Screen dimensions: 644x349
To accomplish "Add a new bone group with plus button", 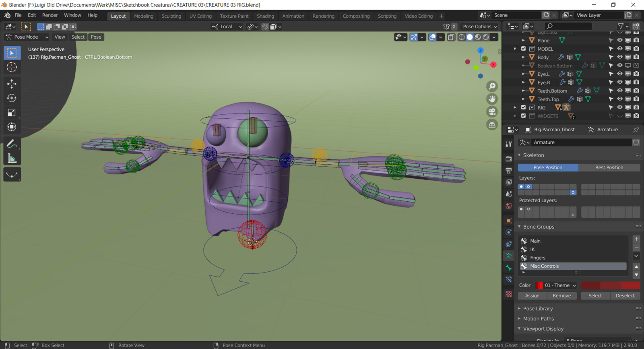I will (x=636, y=239).
